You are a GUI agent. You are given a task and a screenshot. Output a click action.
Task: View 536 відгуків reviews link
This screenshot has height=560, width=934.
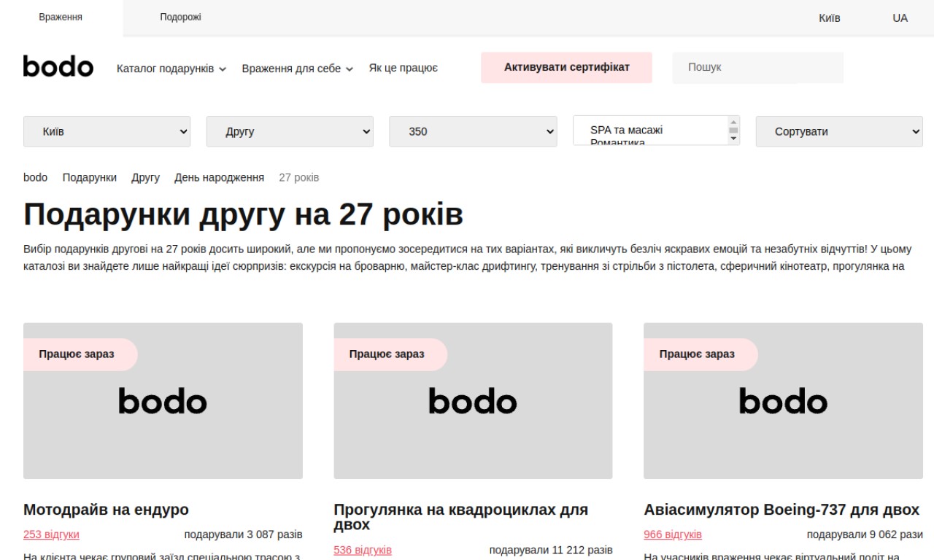[x=363, y=550]
